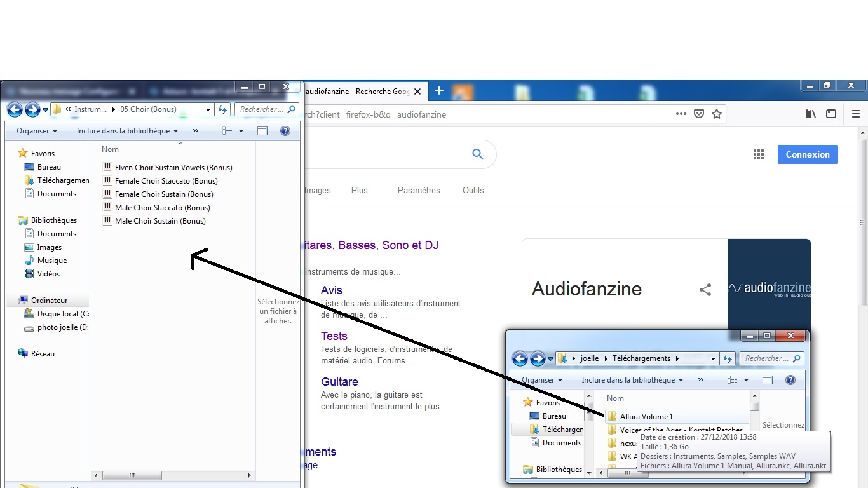Open Firefox page actions (three dots)
Viewport: 868px width, 488px height.
click(681, 114)
